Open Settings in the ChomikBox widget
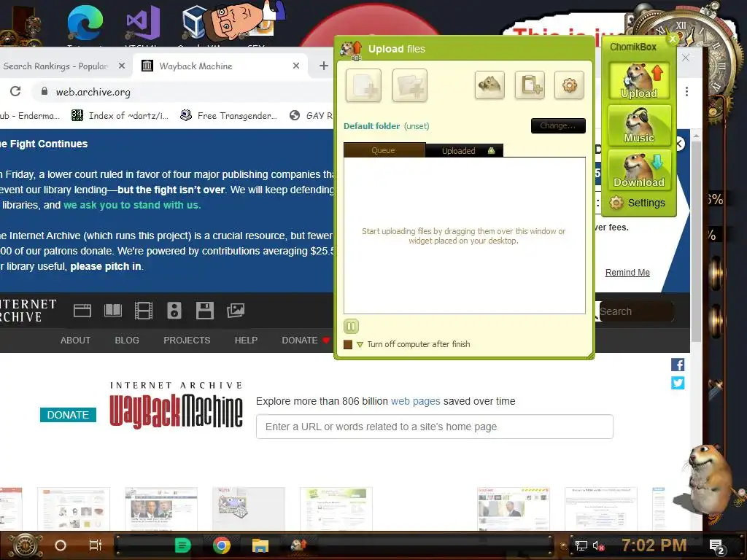This screenshot has height=560, width=747. pos(638,203)
